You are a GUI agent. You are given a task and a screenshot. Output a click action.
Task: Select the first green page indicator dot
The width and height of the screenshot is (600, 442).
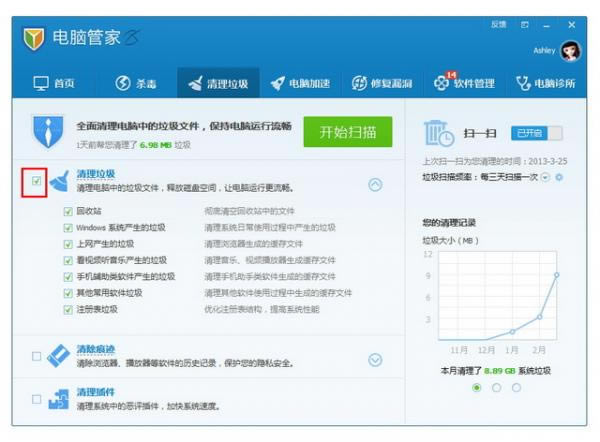(x=476, y=387)
